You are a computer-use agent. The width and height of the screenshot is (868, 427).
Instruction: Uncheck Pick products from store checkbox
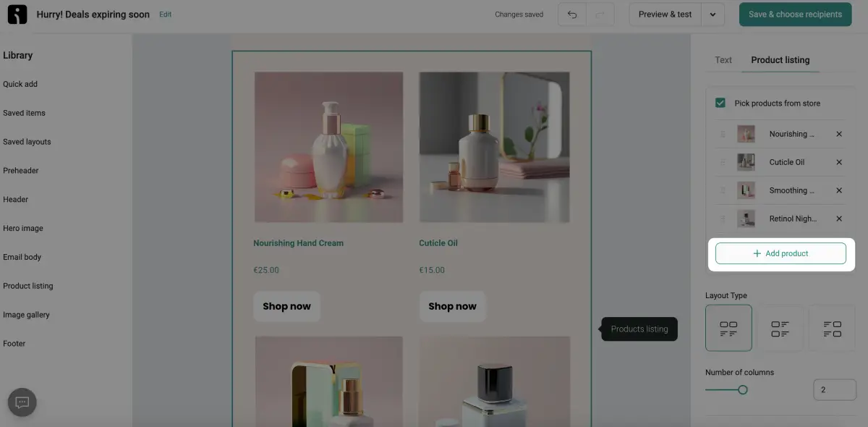(x=720, y=103)
